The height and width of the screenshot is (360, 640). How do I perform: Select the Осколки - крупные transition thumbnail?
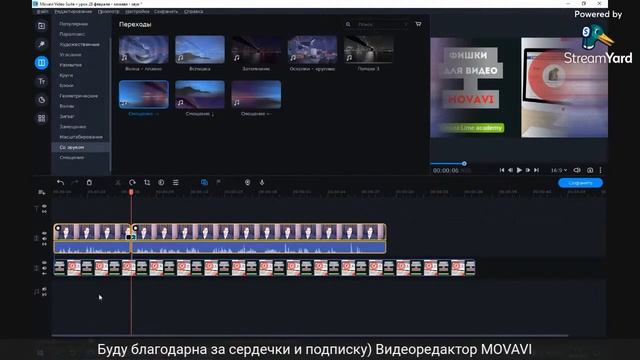(x=312, y=49)
